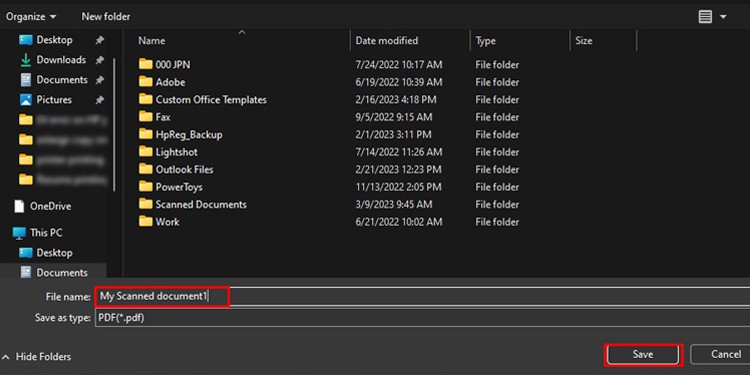Click the pin icon beside Desktop

tap(99, 40)
